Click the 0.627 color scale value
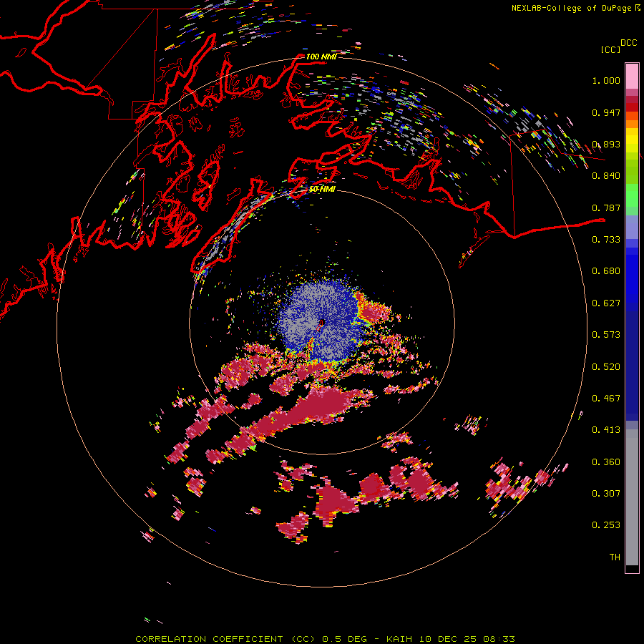 [x=606, y=303]
